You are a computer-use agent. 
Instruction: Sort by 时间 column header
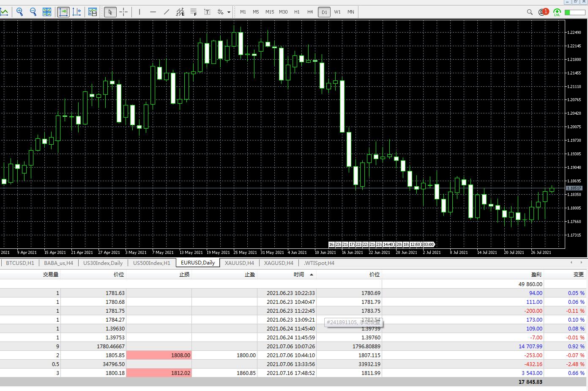(287, 274)
